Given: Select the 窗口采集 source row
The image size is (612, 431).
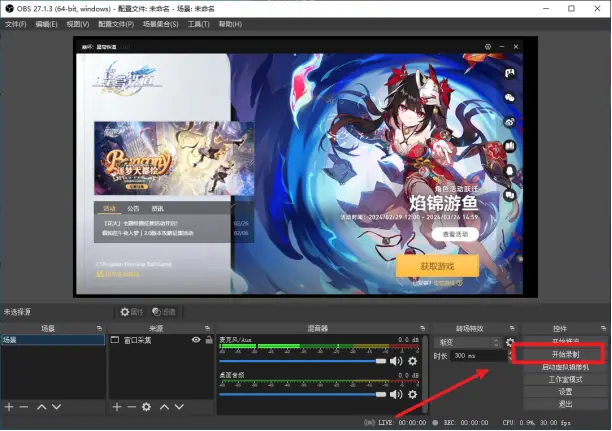Looking at the screenshot, I should point(161,340).
